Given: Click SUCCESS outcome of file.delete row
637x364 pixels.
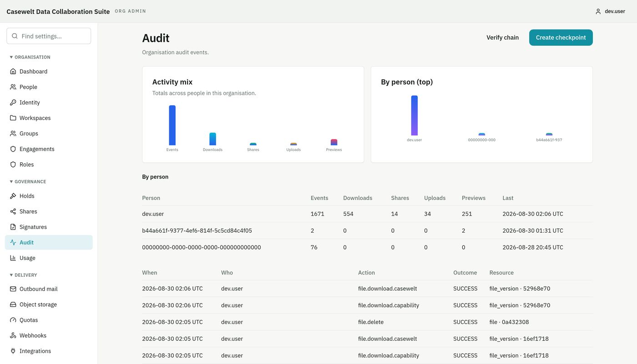Looking at the screenshot, I should (465, 322).
